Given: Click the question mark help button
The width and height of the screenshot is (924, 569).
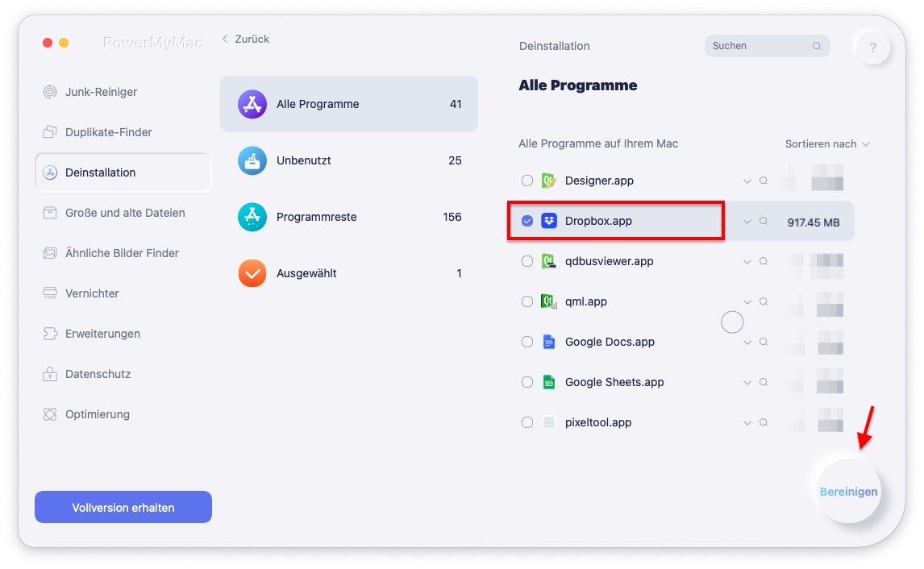Looking at the screenshot, I should [872, 47].
